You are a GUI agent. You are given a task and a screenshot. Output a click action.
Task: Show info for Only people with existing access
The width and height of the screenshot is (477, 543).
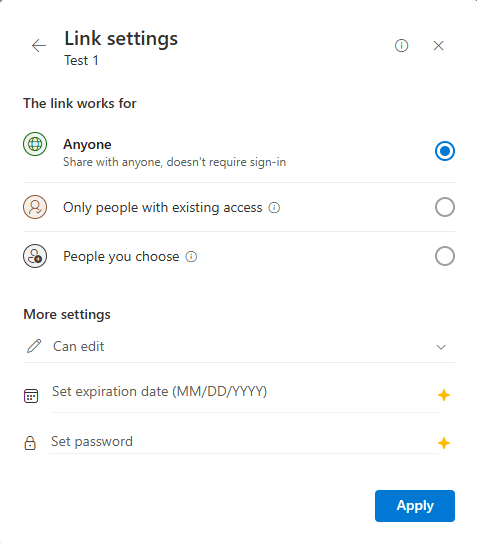[274, 208]
